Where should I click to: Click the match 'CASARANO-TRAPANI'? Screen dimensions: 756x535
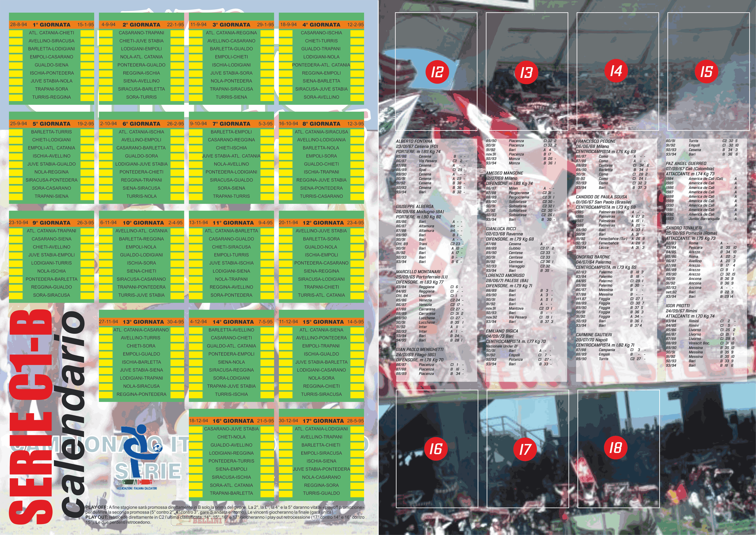pyautogui.click(x=141, y=33)
